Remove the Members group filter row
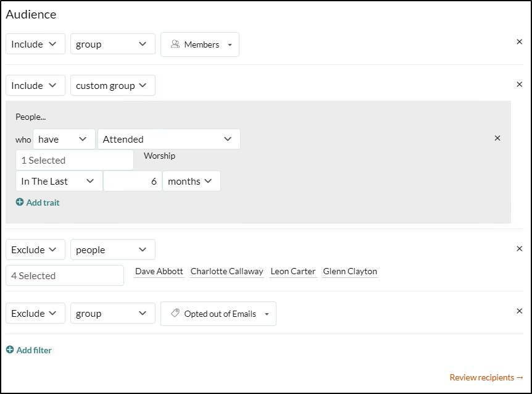 pyautogui.click(x=519, y=42)
